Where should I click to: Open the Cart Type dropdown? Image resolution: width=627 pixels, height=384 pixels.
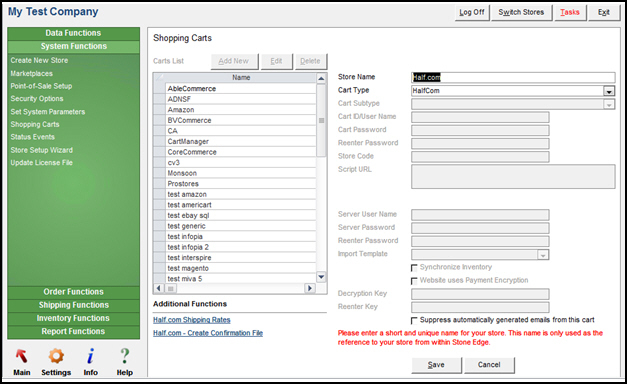tap(609, 91)
